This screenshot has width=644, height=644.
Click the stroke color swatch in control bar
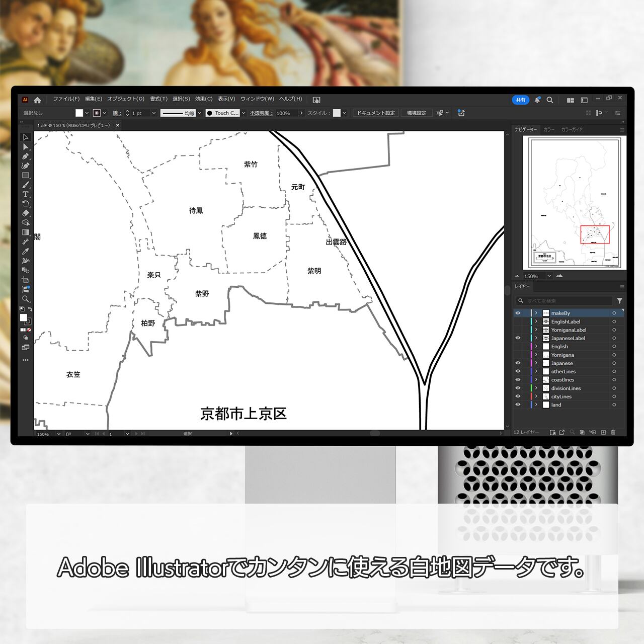pyautogui.click(x=97, y=113)
